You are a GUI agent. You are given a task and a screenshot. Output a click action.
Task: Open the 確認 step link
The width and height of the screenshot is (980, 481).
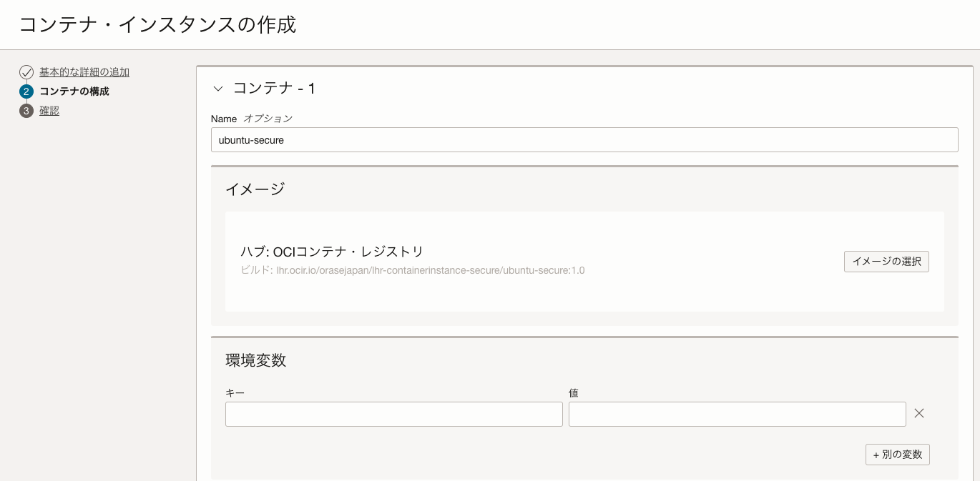(49, 111)
